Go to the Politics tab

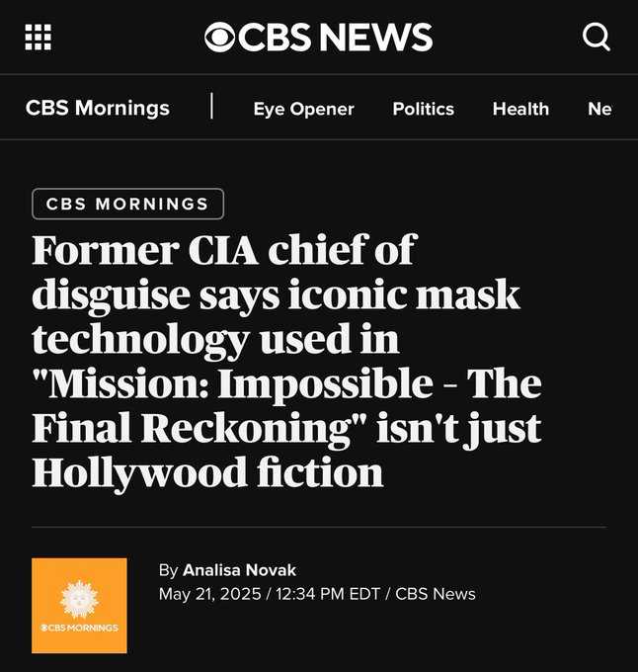click(423, 109)
